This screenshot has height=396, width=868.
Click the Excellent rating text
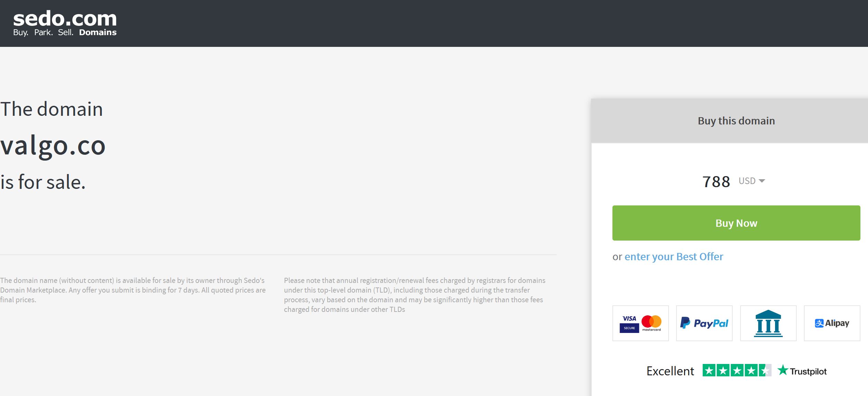[670, 371]
